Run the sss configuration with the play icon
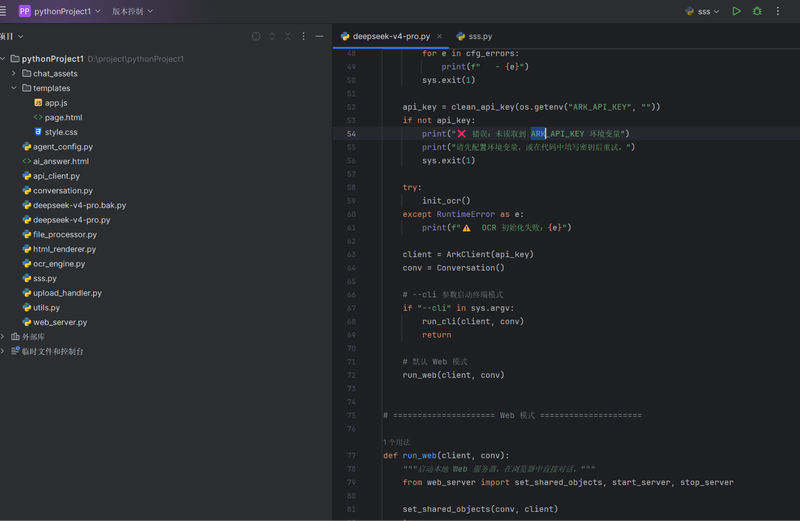The width and height of the screenshot is (800, 521). (x=736, y=11)
